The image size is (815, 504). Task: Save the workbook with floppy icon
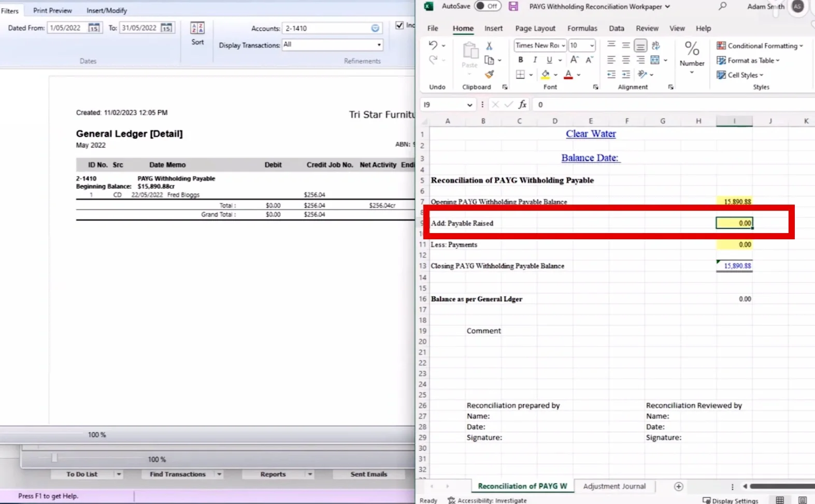[x=513, y=6]
